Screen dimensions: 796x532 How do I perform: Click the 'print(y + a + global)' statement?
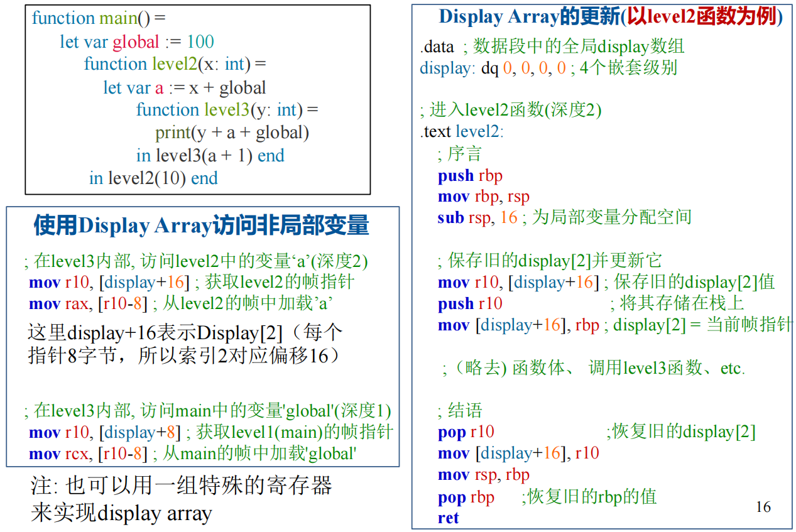[x=232, y=133]
